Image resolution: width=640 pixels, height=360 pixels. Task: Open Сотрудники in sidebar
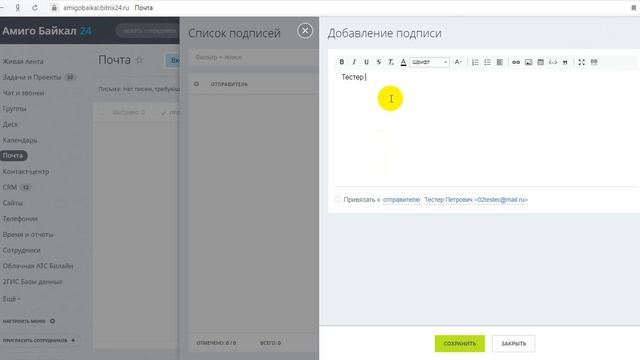click(x=21, y=250)
